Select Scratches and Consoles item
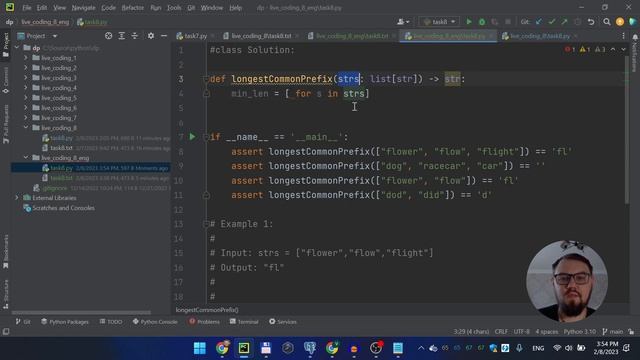640x360 pixels. 63,208
